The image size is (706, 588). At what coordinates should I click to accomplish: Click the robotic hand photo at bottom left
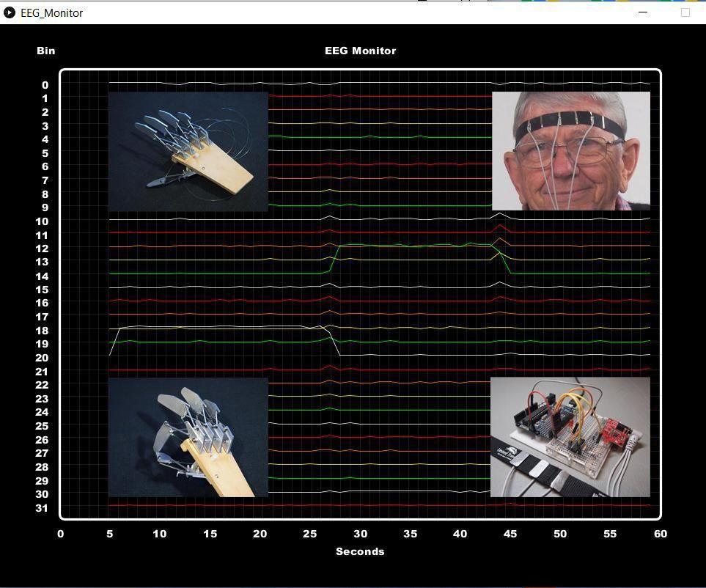pos(188,437)
